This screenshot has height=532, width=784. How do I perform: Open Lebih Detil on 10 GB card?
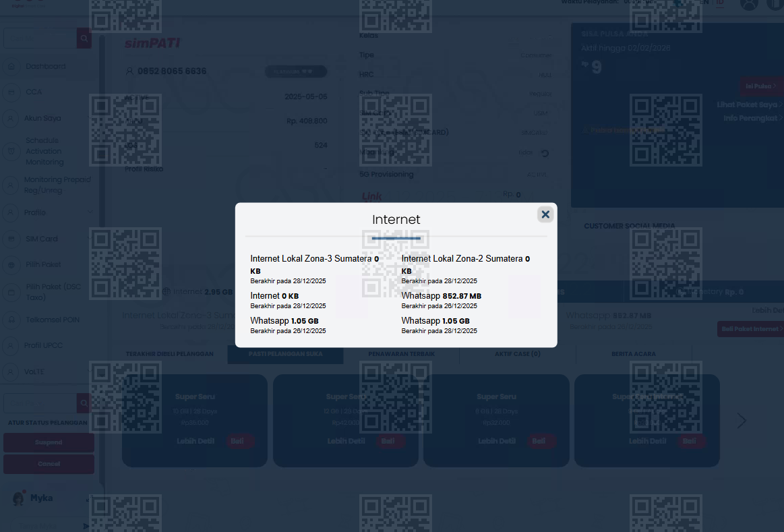(195, 441)
